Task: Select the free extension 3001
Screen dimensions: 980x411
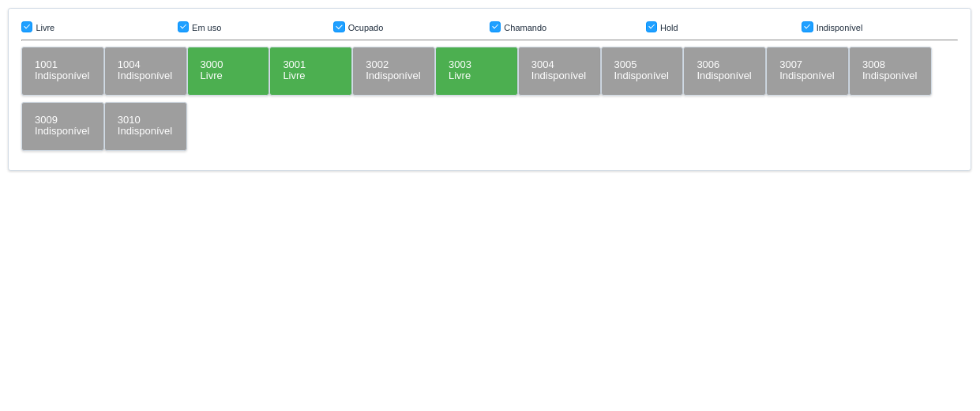Action: (x=310, y=71)
